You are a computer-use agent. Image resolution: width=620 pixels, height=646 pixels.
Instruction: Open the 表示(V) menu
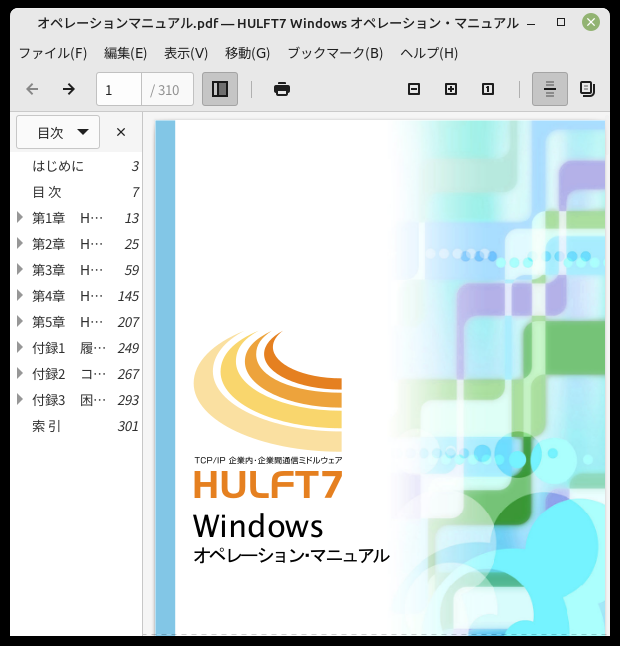tap(186, 53)
